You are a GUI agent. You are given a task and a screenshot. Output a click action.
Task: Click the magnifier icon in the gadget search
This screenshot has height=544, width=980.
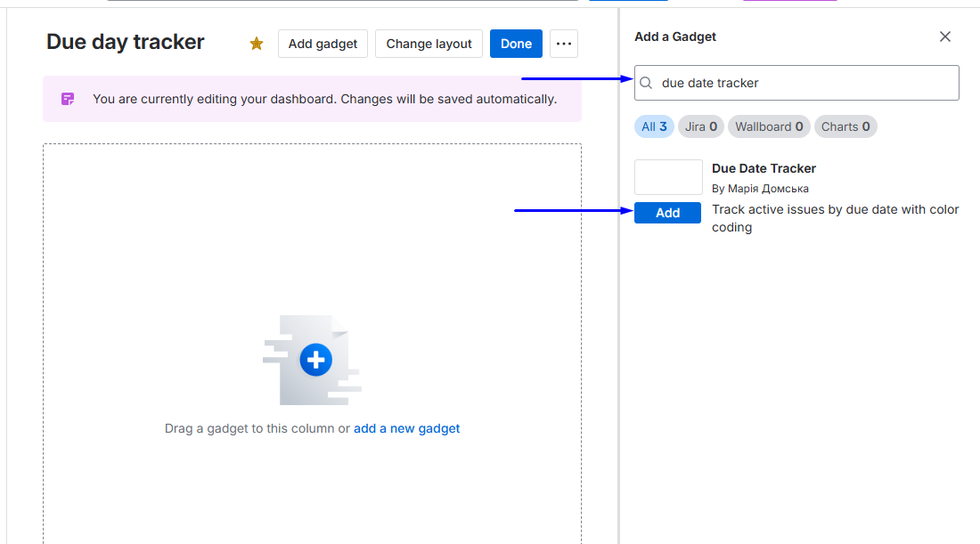click(647, 83)
